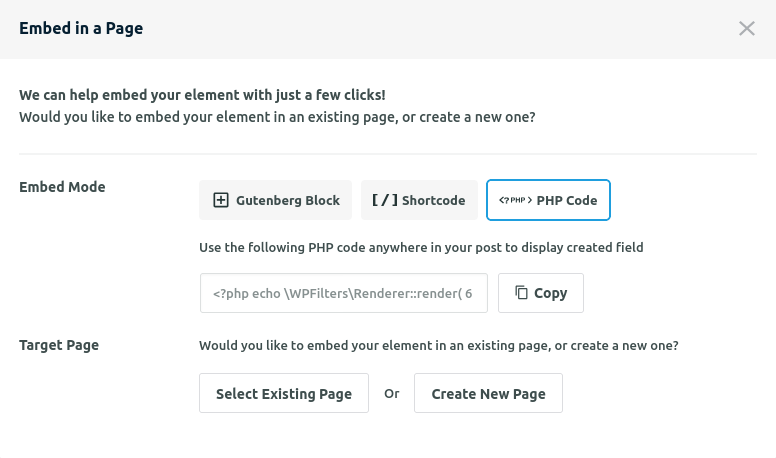This screenshot has width=776, height=458.
Task: Click the clipboard icon in Copy button
Action: [x=521, y=293]
